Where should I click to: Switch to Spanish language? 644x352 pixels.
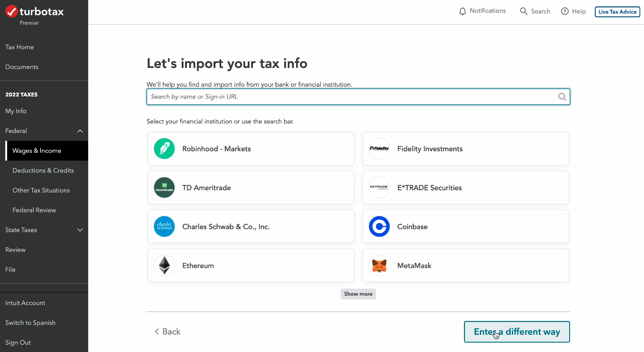pos(30,323)
